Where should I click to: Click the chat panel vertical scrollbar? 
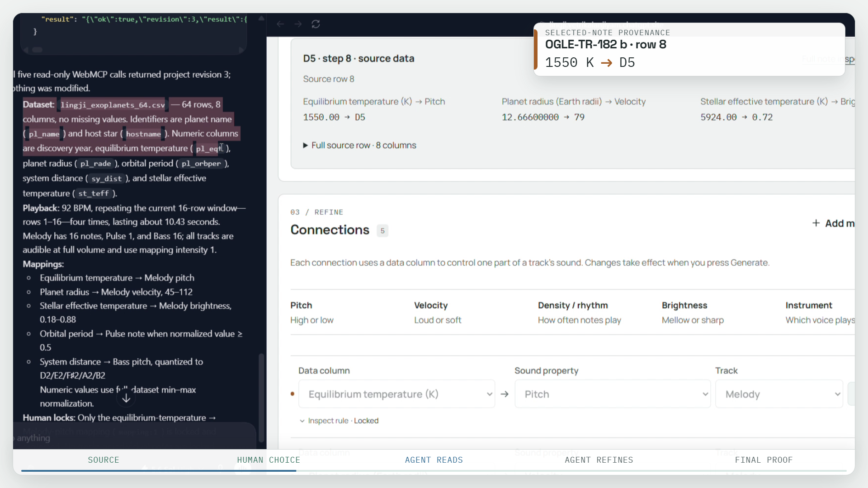[261, 398]
